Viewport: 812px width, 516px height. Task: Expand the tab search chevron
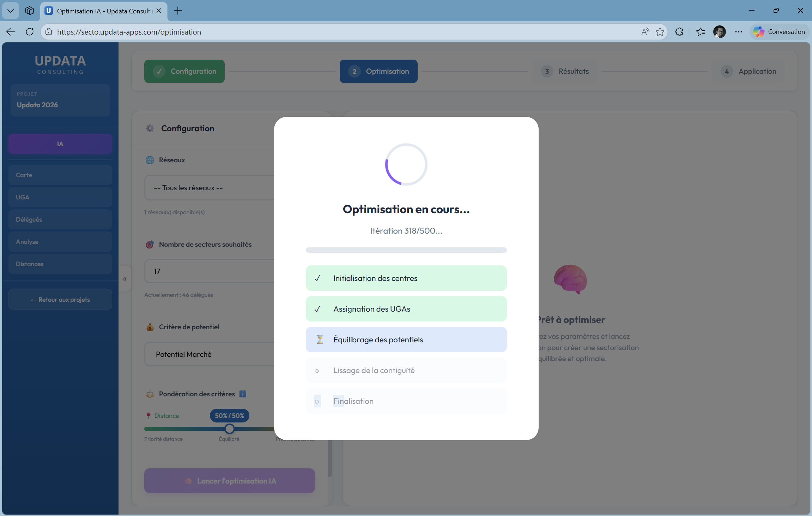[x=11, y=11]
